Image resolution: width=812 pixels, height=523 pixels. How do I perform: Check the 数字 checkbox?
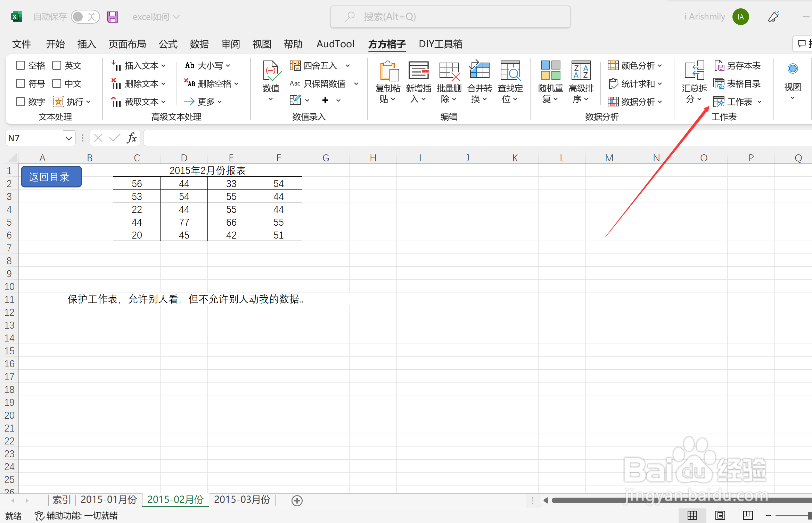[x=21, y=102]
